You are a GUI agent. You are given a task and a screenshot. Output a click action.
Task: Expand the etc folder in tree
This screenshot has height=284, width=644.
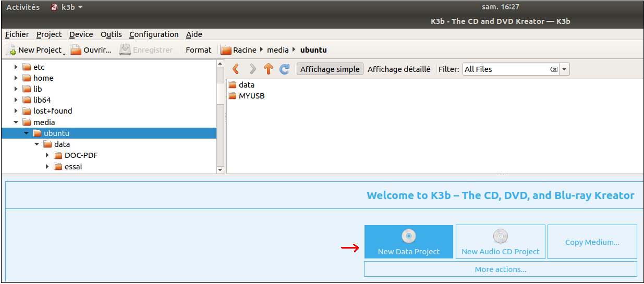tap(16, 67)
